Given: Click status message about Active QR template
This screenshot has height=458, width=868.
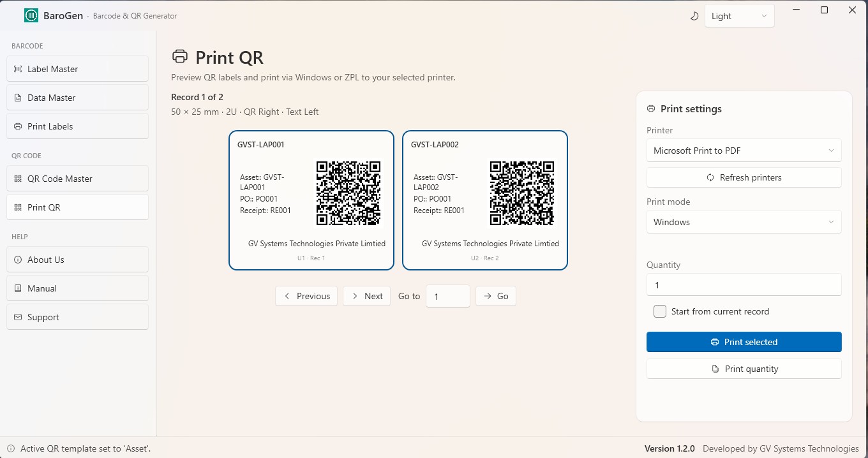Looking at the screenshot, I should click(x=86, y=448).
